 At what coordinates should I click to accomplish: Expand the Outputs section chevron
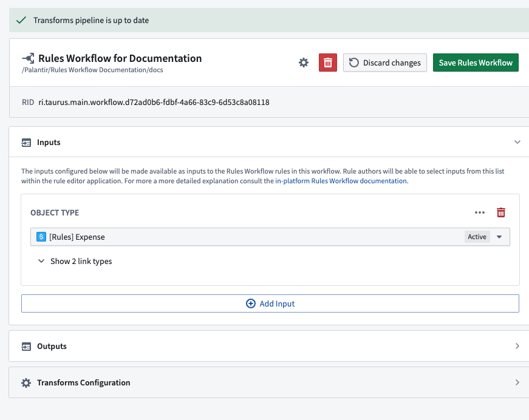(x=517, y=346)
